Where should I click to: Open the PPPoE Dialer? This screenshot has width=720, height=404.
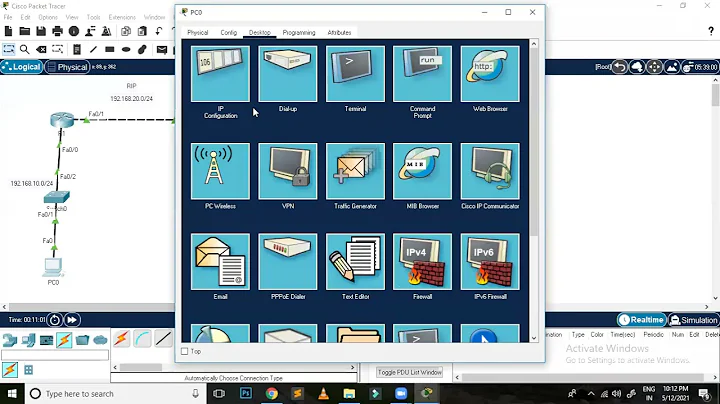click(288, 261)
